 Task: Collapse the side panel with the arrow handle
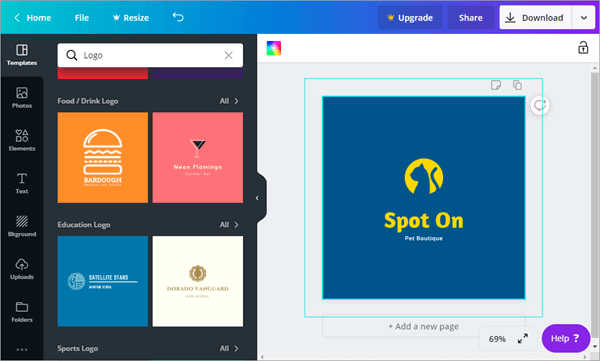click(258, 198)
